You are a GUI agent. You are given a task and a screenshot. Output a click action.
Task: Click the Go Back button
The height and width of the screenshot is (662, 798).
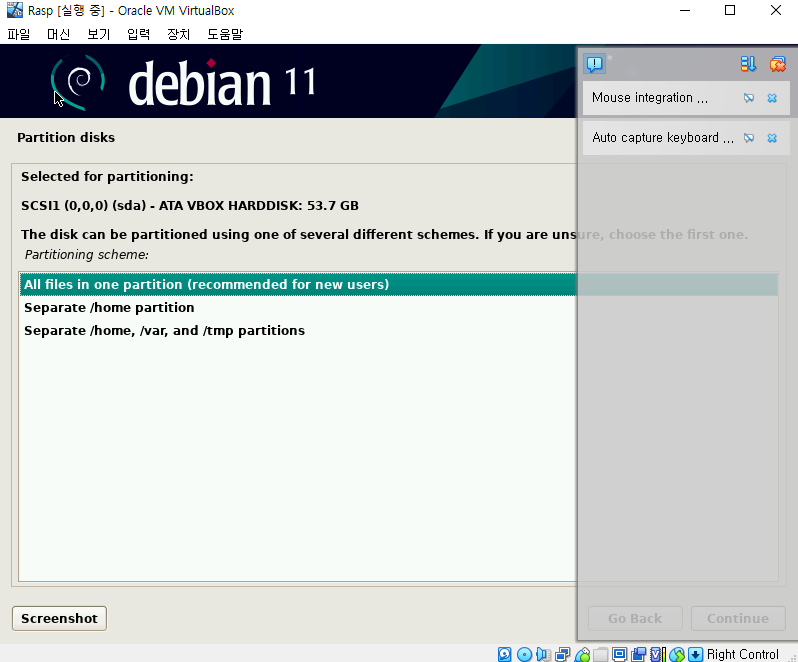(635, 618)
